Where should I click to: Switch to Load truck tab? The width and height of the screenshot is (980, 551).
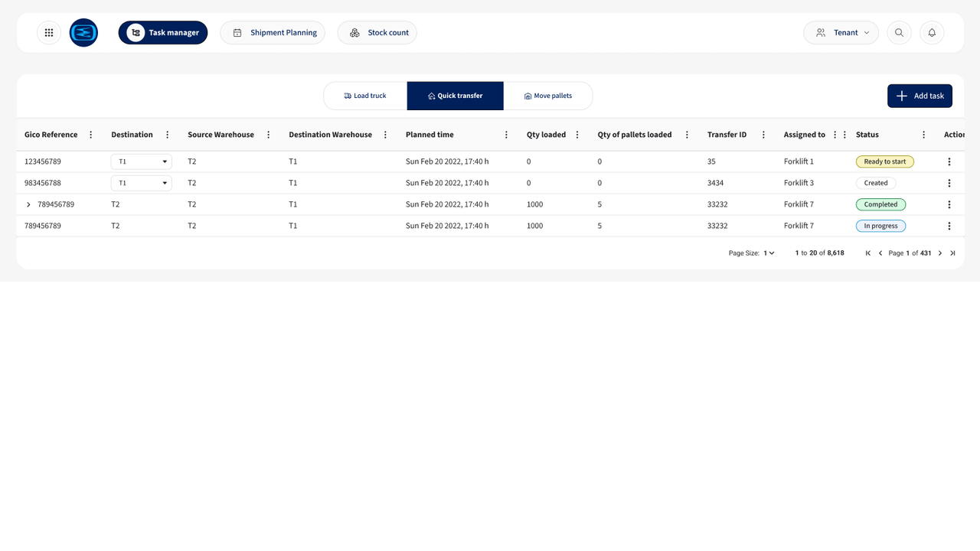[x=365, y=96]
